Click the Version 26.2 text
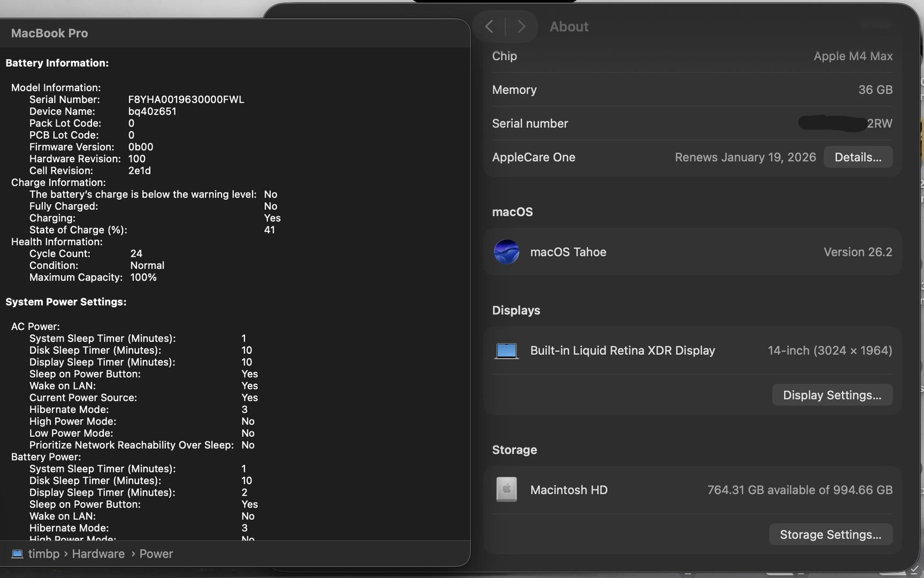Screen dimensions: 924x578 coord(858,252)
